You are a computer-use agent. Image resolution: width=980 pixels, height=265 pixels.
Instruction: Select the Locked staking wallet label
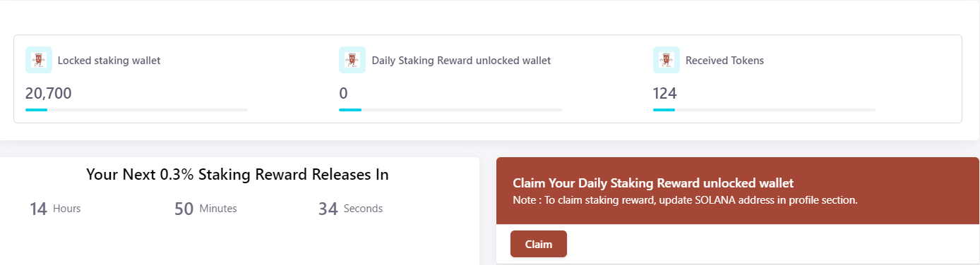click(x=109, y=61)
